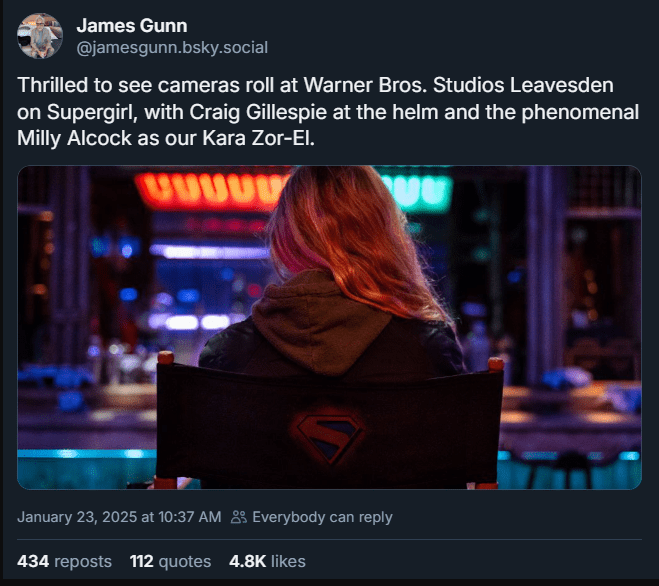This screenshot has height=586, width=659.
Task: Click the orange chair post knob on the right
Action: pos(495,364)
